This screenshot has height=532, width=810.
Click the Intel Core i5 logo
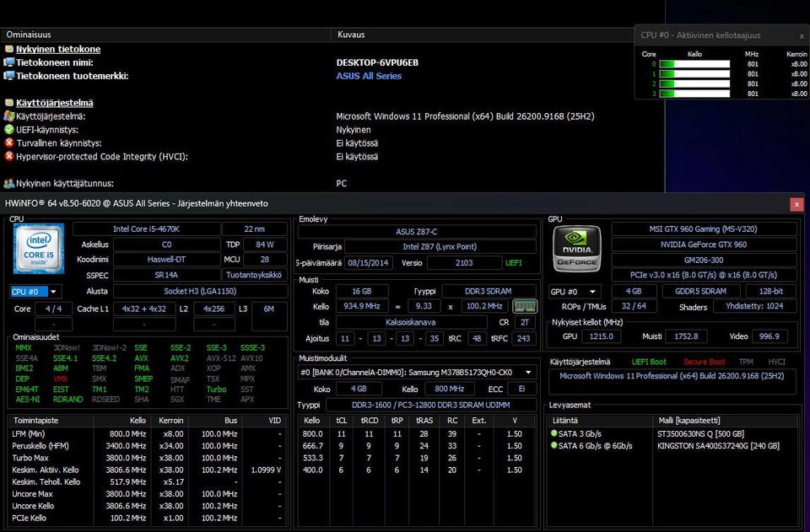(39, 249)
